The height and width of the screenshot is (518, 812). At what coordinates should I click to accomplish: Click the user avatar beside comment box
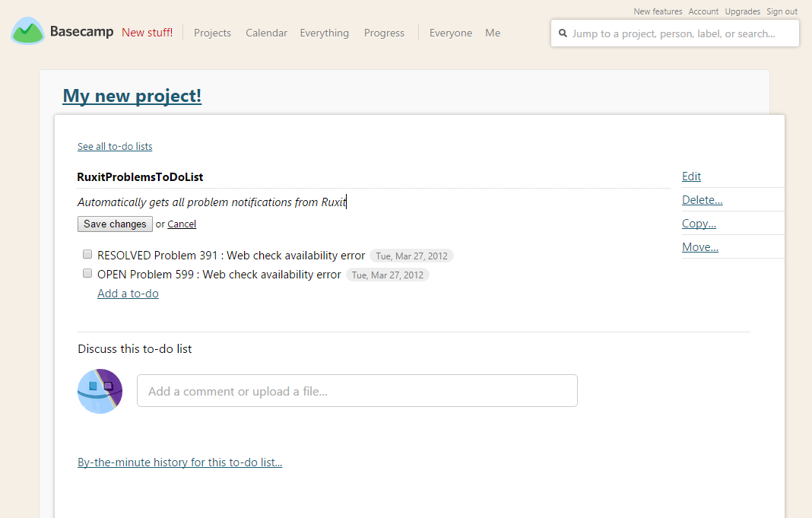pyautogui.click(x=100, y=391)
